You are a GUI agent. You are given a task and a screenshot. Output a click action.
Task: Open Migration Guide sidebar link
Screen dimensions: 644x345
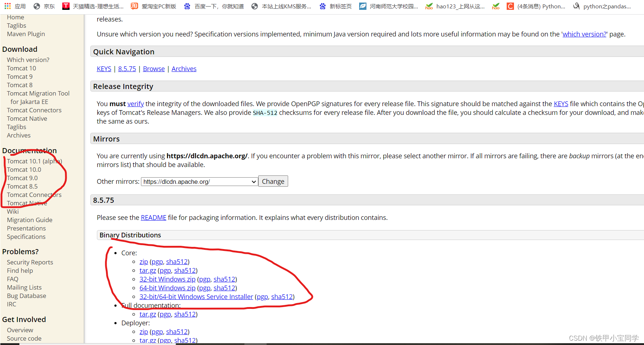coord(30,220)
